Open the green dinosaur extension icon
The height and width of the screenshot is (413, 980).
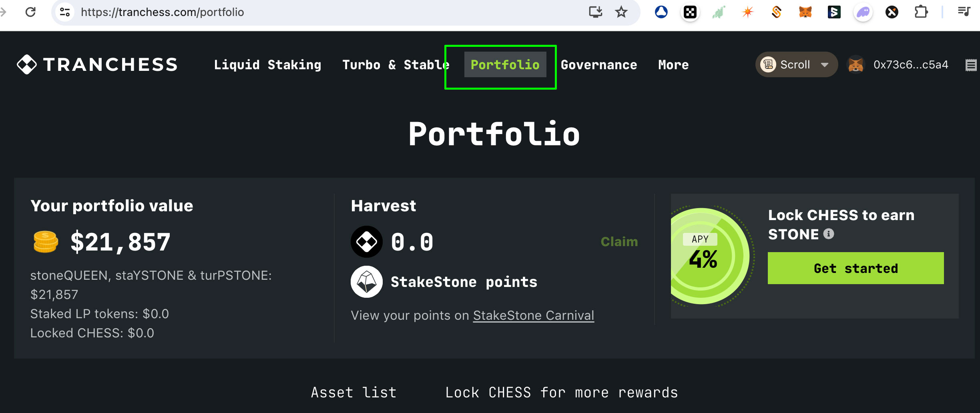719,12
